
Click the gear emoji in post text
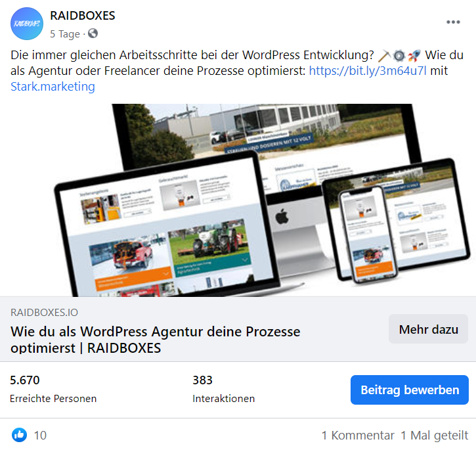[x=399, y=56]
